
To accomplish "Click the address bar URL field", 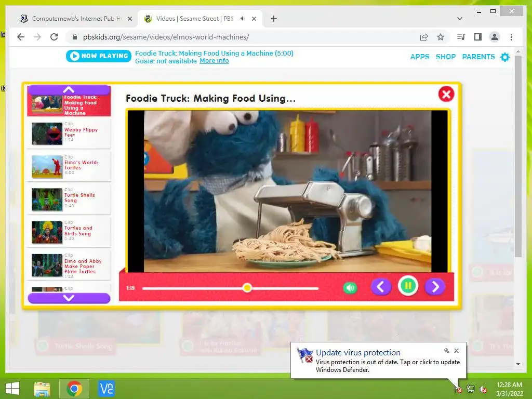I will coord(244,37).
